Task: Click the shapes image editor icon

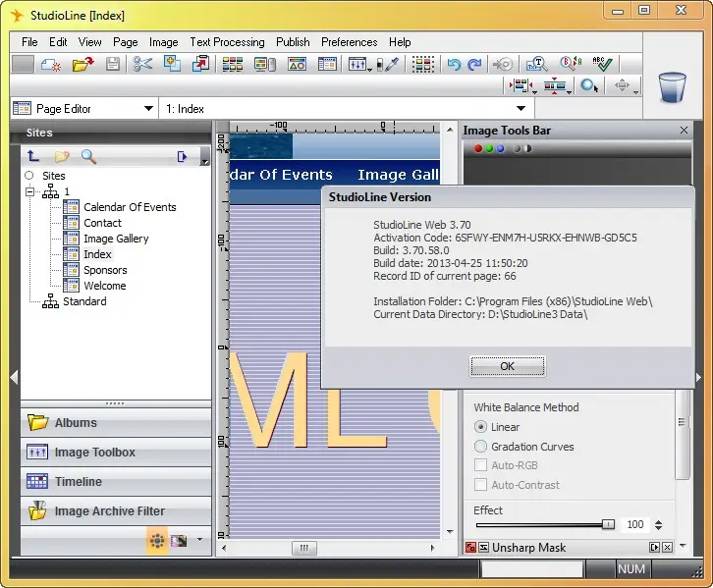Action: click(x=297, y=65)
